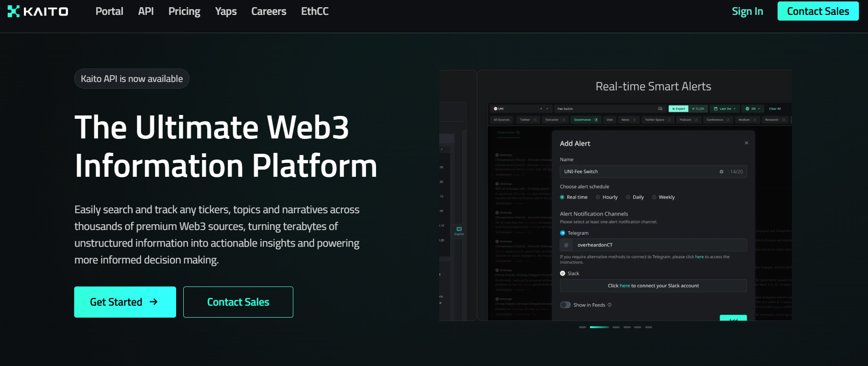Click Contact Sales in the top bar
Image resolution: width=868 pixels, height=366 pixels.
[x=818, y=11]
